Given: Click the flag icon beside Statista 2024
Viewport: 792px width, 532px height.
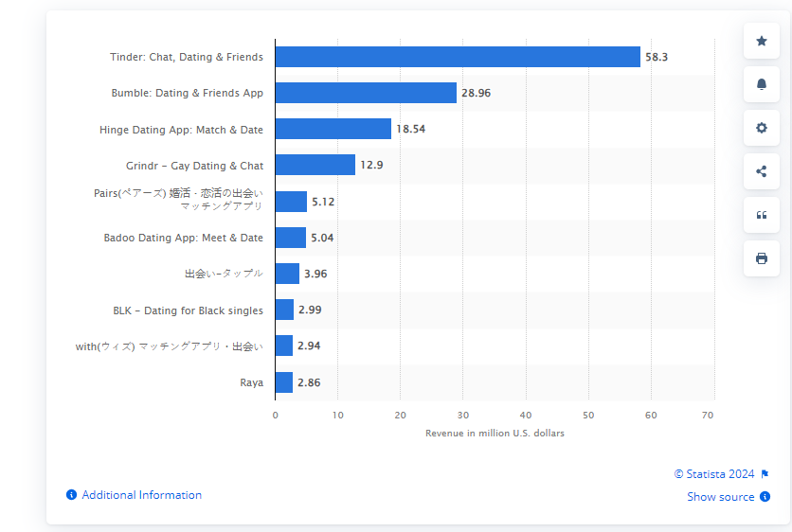Looking at the screenshot, I should click(765, 474).
